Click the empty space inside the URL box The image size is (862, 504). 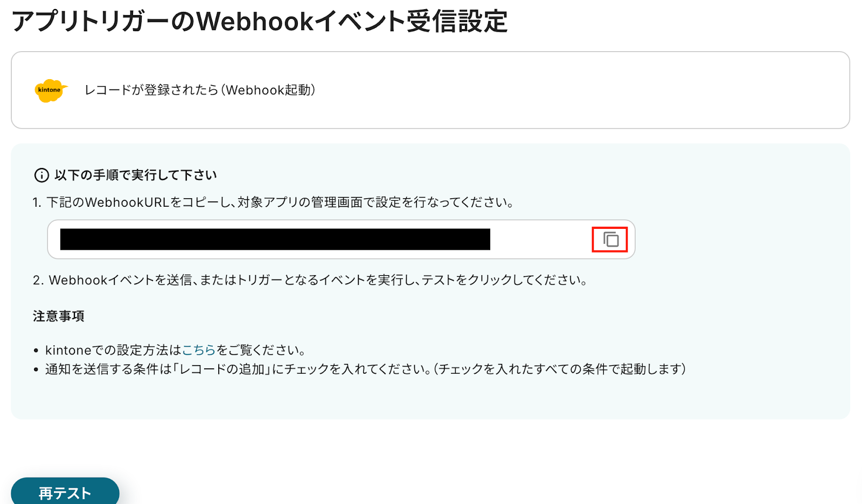coord(539,240)
